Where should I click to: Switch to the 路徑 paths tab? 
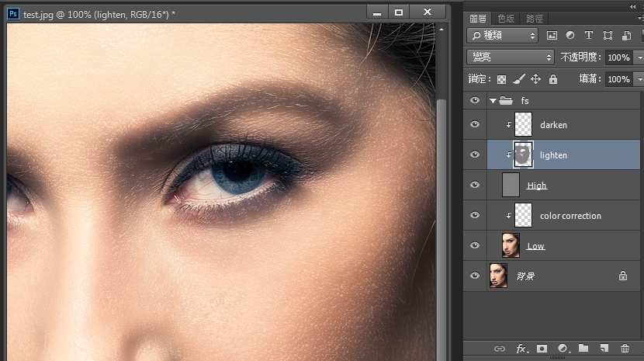(534, 19)
